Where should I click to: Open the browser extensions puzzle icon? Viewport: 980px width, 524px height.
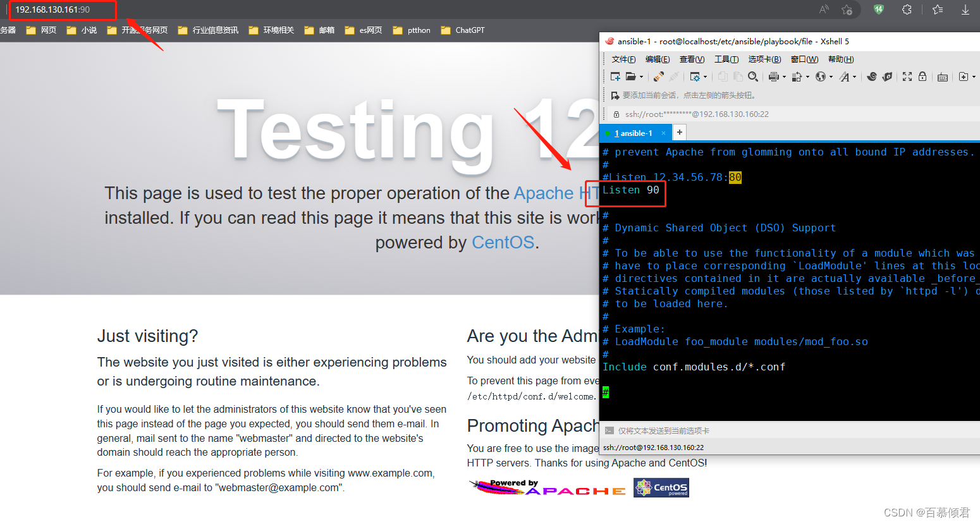click(x=907, y=9)
